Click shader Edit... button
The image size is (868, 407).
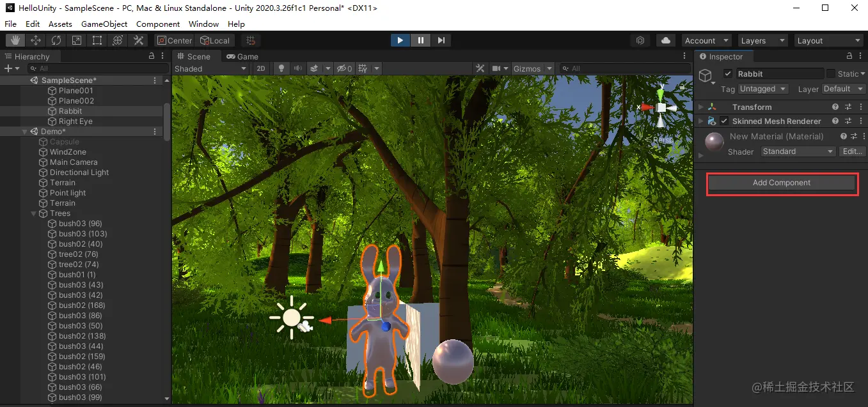[853, 151]
